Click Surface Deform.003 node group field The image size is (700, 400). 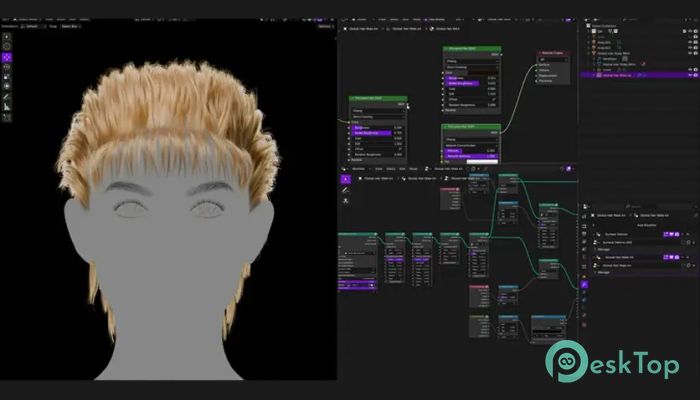(x=639, y=242)
